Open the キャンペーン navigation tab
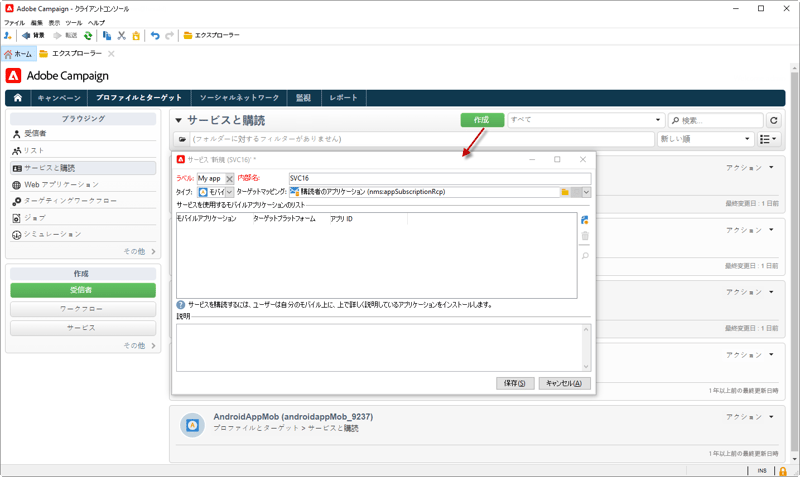 tap(59, 97)
